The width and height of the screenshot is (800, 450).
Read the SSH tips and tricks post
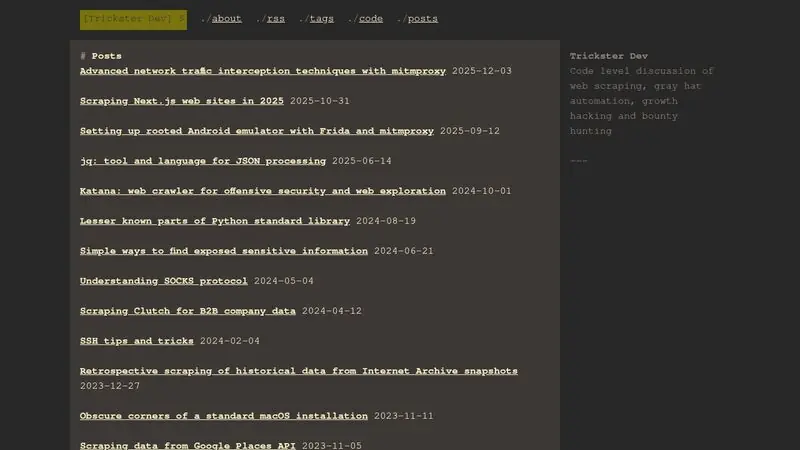coord(137,341)
